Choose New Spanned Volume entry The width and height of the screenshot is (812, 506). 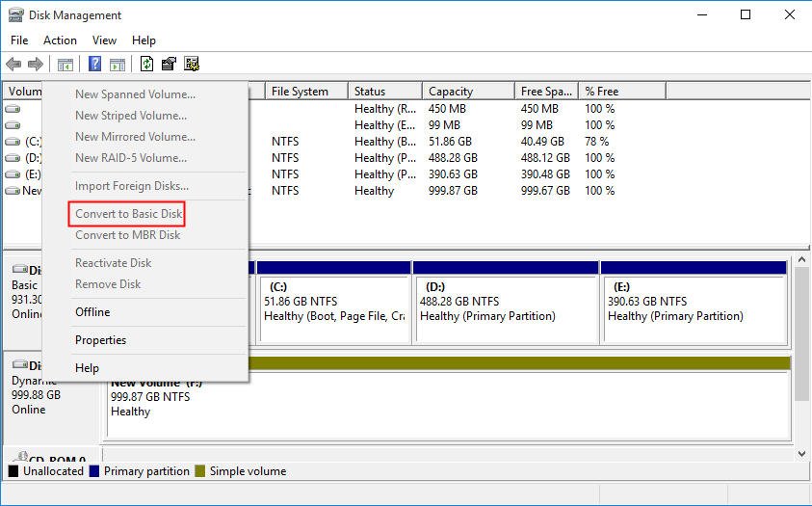(x=135, y=94)
